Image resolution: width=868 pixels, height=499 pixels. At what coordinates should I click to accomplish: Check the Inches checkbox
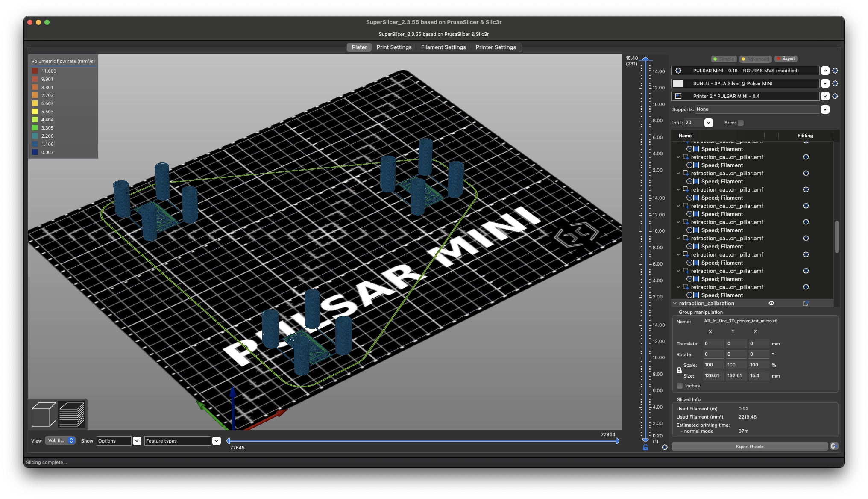[x=680, y=386]
